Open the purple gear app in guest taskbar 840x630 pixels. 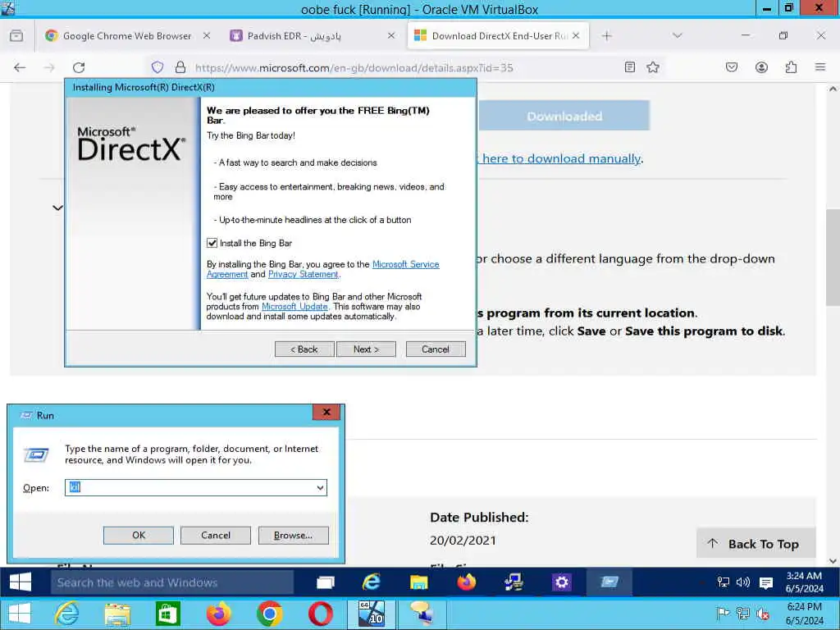561,582
